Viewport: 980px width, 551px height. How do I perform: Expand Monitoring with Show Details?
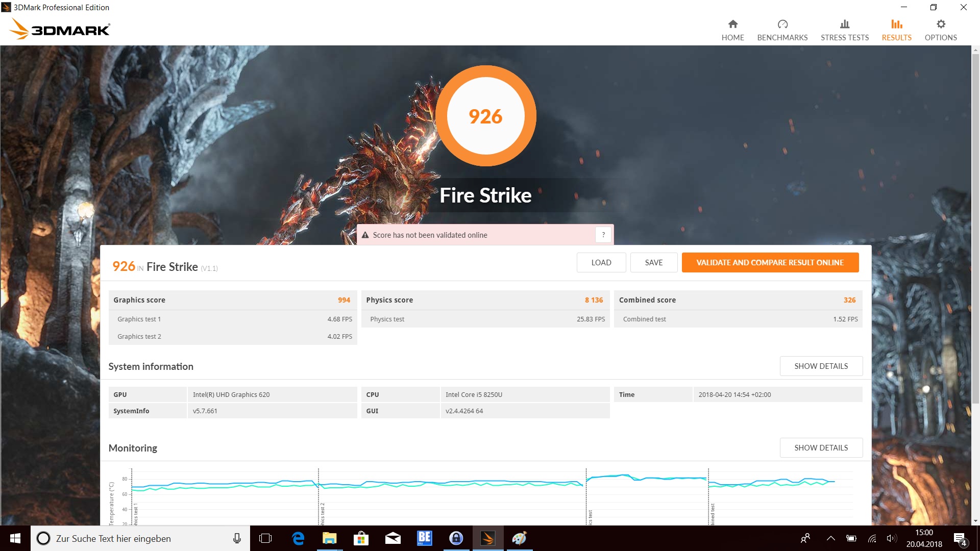tap(821, 448)
